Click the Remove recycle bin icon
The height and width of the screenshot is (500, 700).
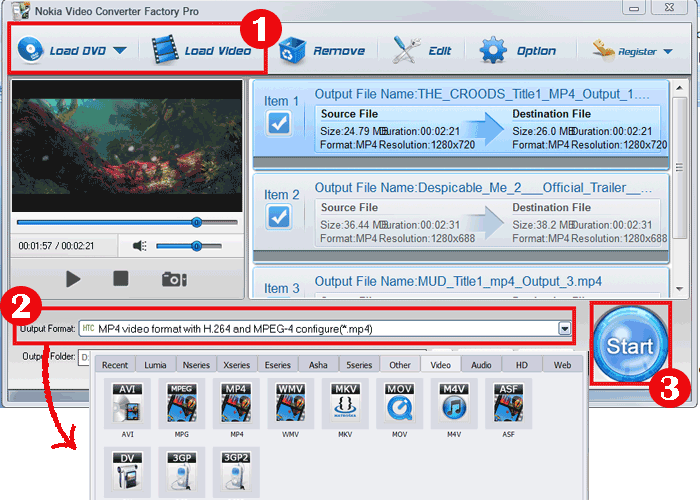(292, 50)
